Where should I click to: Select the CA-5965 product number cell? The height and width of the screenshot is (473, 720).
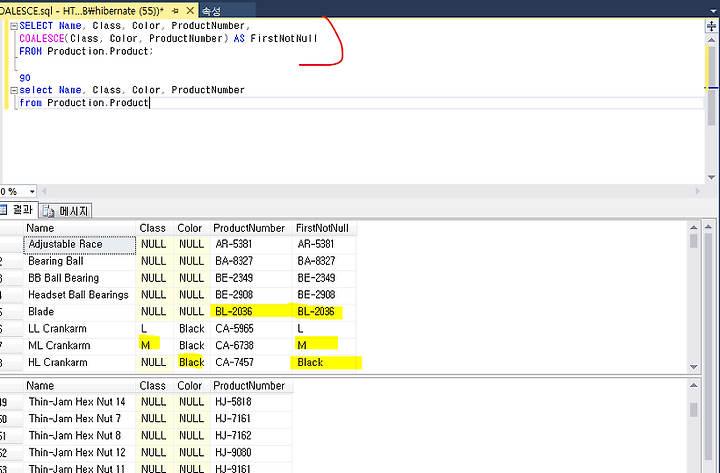tap(252, 329)
